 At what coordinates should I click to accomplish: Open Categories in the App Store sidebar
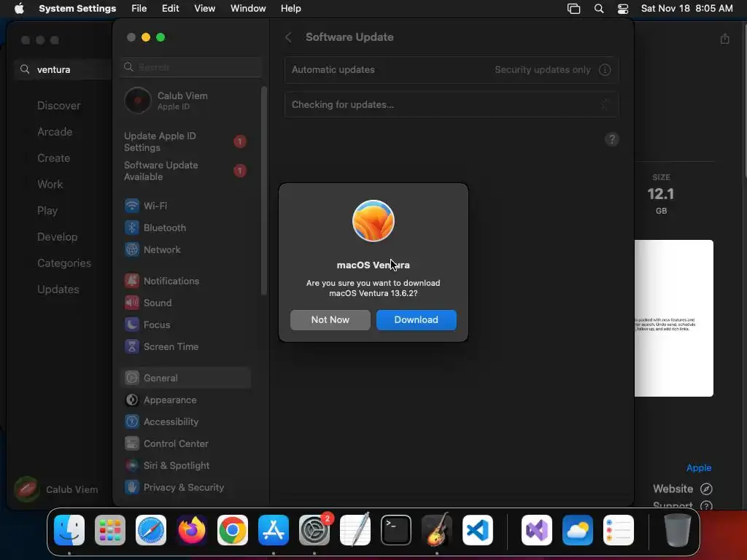click(x=64, y=262)
